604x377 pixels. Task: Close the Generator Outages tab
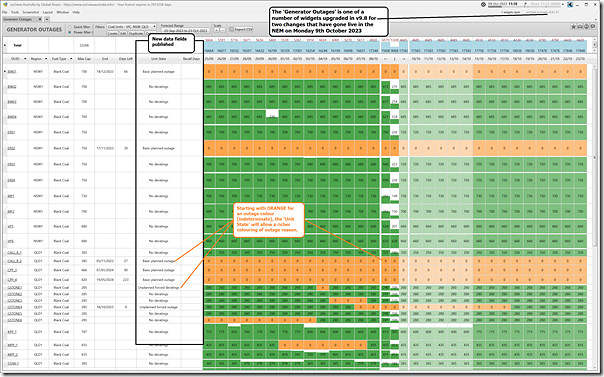[x=40, y=19]
